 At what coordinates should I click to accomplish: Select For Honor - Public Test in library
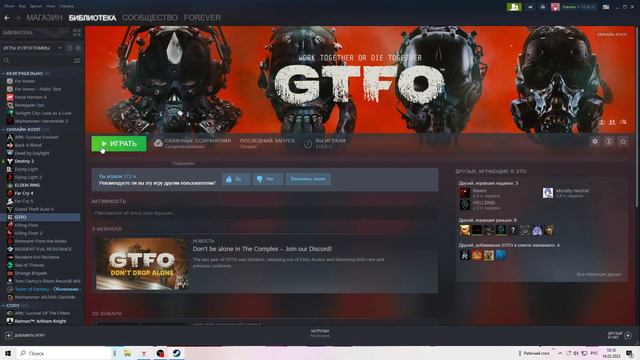tap(38, 89)
